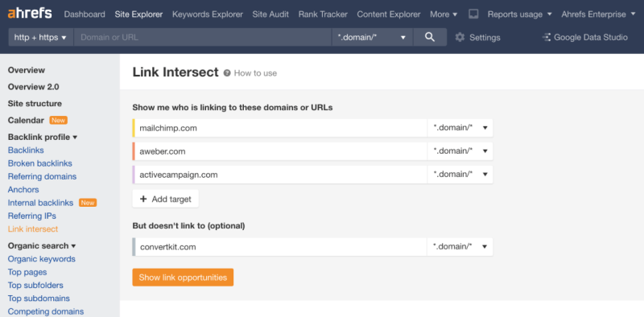Open Organic keywords report
This screenshot has width=644, height=317.
(42, 259)
